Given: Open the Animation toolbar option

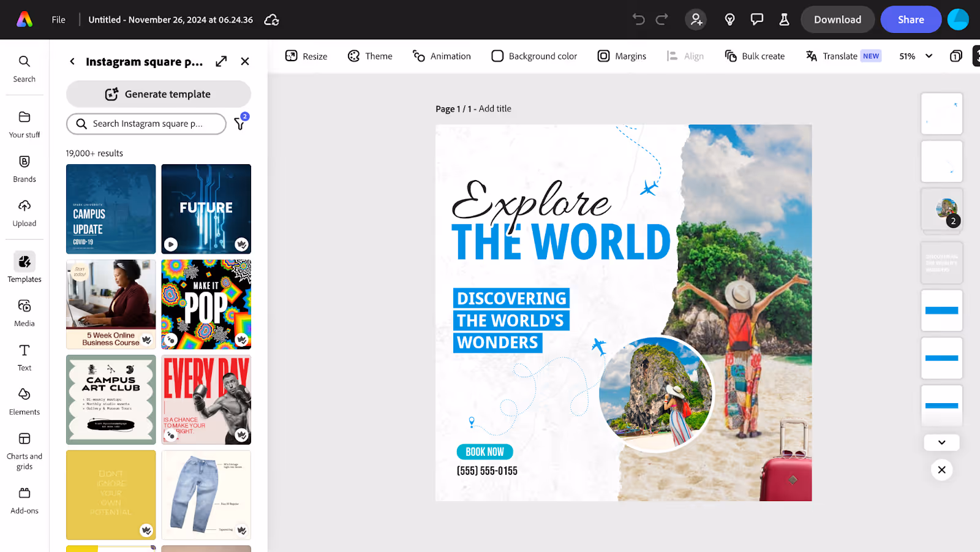Looking at the screenshot, I should 442,56.
